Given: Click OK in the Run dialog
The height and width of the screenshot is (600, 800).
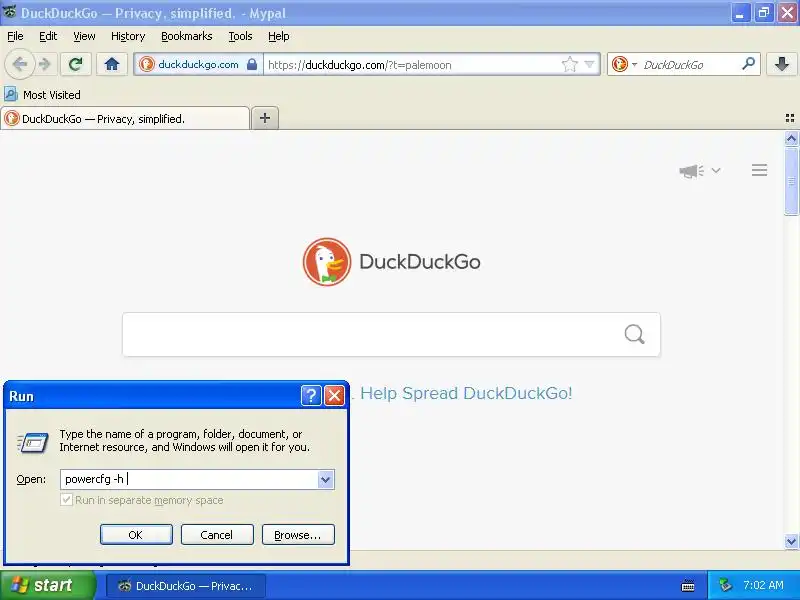Looking at the screenshot, I should coord(136,535).
